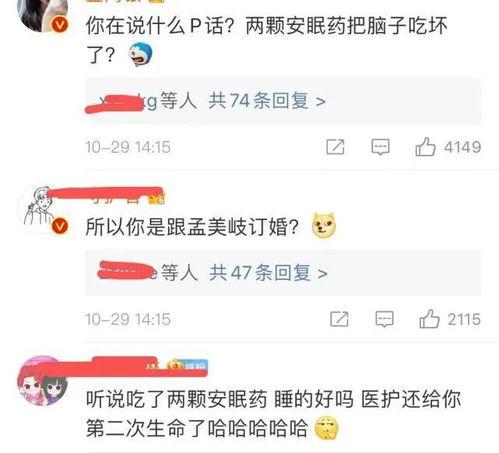Tap the reply icon on the 4149-like comment
The height and width of the screenshot is (453, 499).
coord(380,147)
